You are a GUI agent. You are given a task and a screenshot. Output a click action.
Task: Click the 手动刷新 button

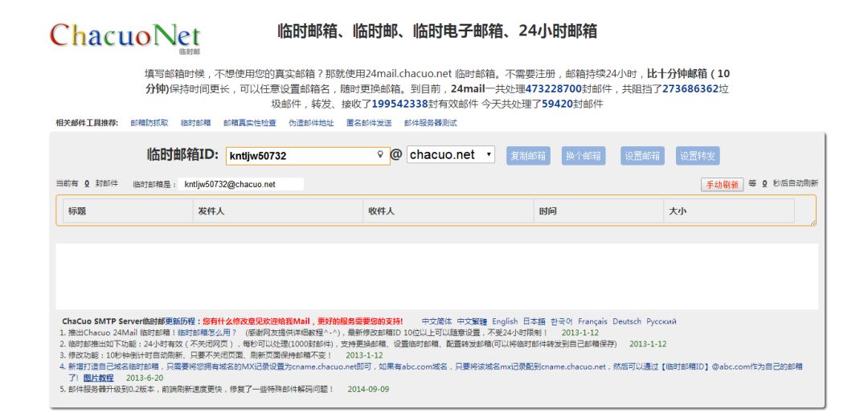click(x=723, y=185)
